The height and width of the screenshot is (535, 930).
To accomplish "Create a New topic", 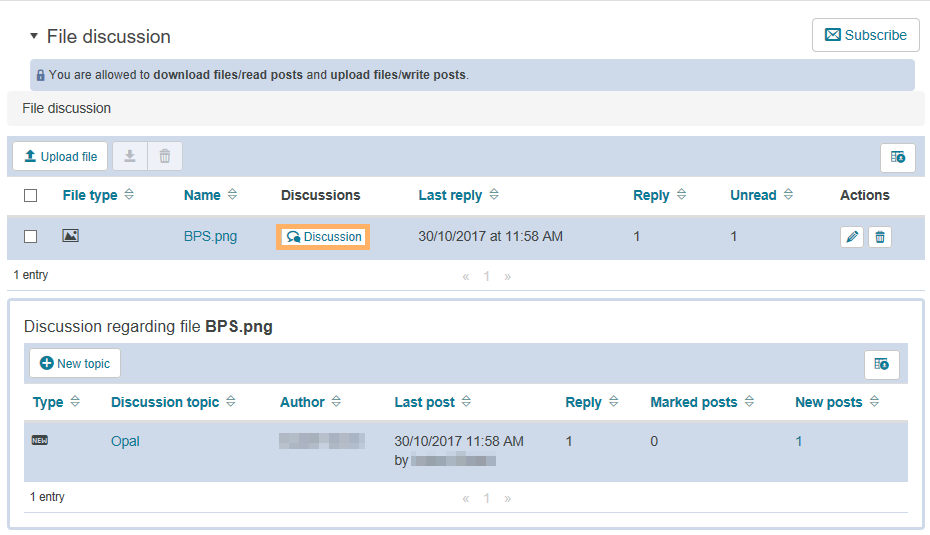I will coord(75,363).
